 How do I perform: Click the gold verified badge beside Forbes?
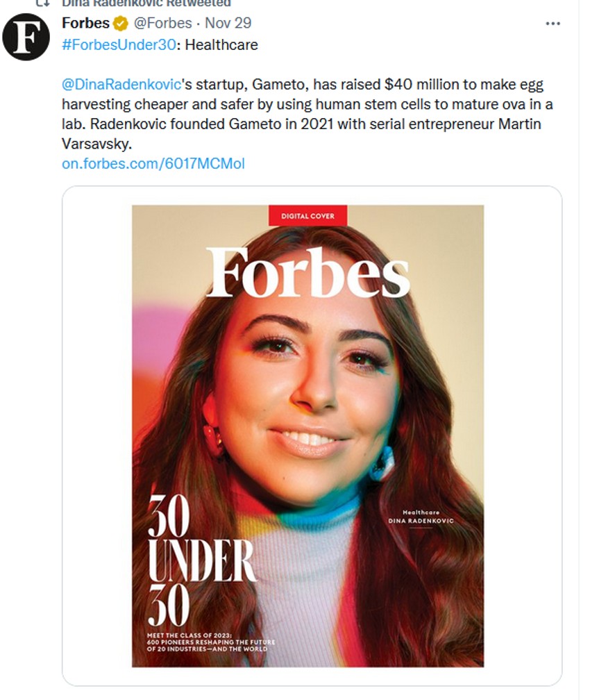click(121, 24)
